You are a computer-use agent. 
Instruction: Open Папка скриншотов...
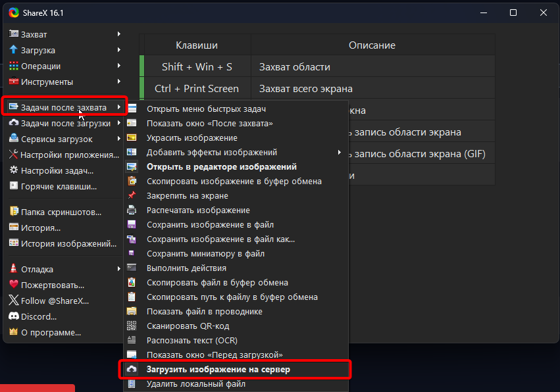click(x=64, y=212)
